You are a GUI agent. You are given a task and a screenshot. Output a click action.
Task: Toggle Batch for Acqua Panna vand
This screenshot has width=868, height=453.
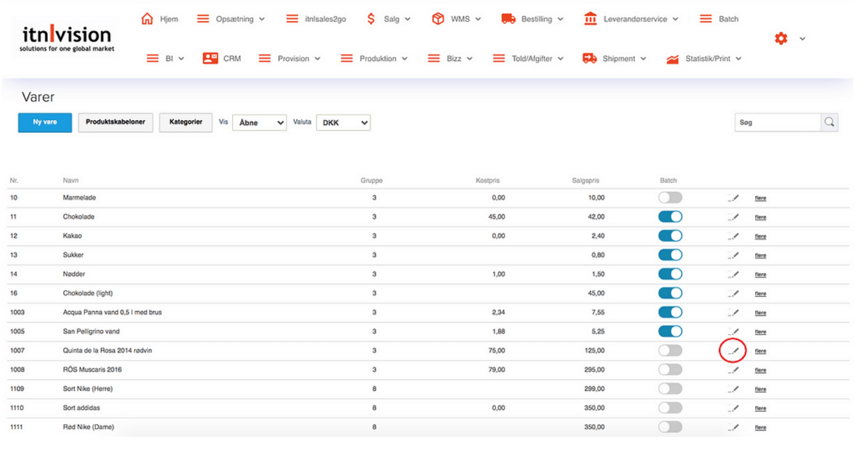coord(670,312)
